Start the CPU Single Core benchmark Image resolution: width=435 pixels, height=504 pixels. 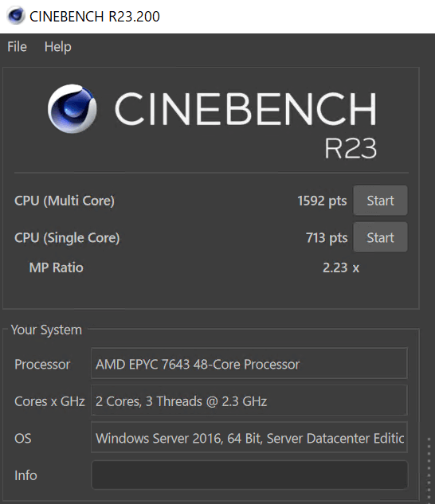pos(380,237)
